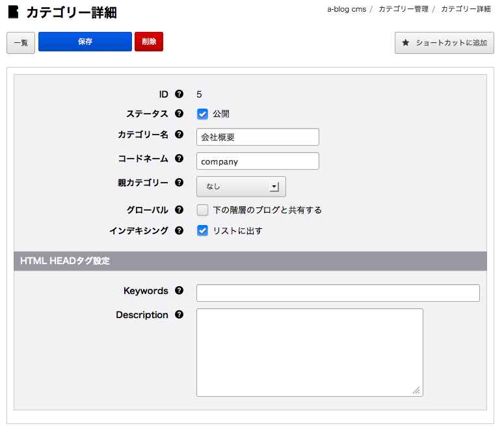Click help icon beside ステータス label
The height and width of the screenshot is (439, 504).
(179, 114)
